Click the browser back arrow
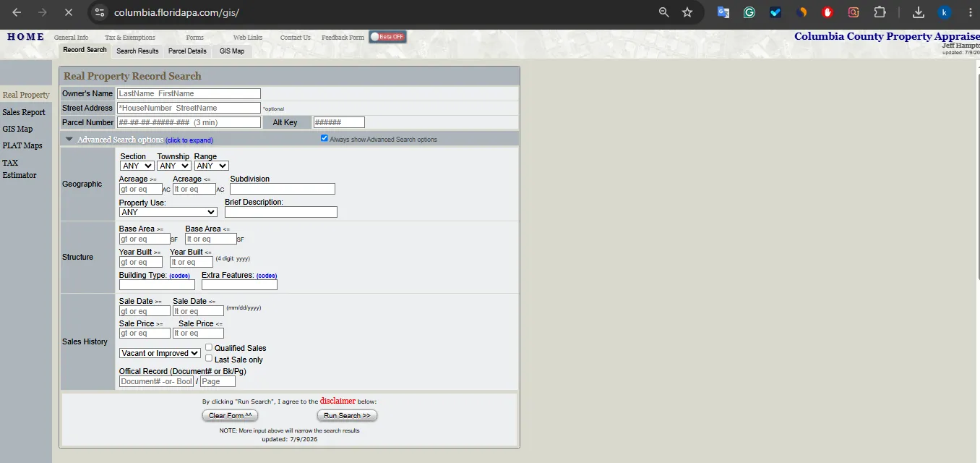Screen dimensions: 980x463 [17, 12]
